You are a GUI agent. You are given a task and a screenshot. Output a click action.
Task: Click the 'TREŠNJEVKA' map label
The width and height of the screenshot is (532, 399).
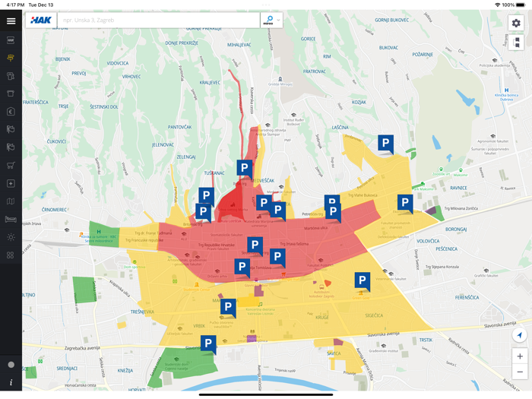click(x=143, y=312)
